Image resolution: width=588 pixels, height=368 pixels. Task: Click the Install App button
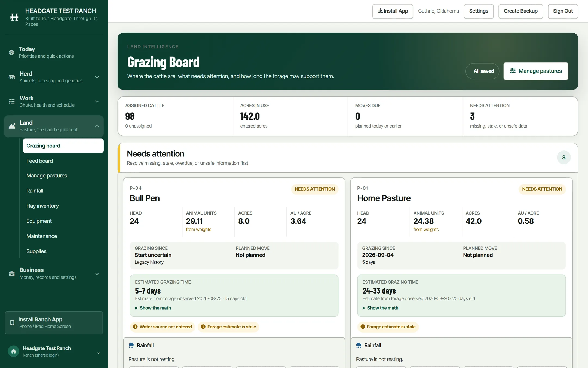393,11
